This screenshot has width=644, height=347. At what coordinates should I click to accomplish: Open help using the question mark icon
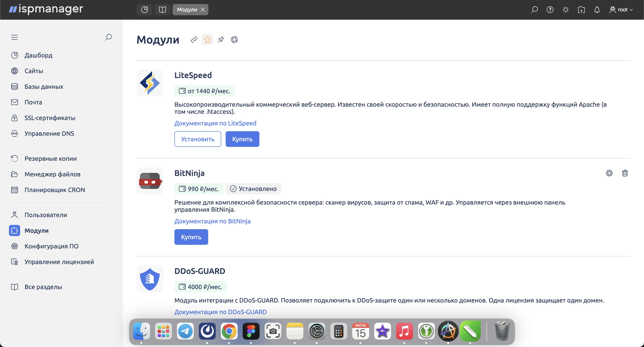point(550,9)
